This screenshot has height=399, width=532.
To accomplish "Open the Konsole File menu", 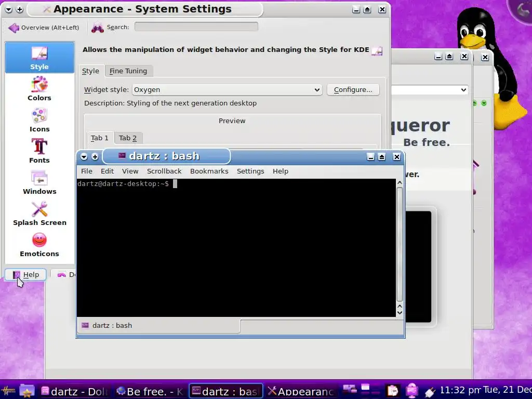I will [87, 171].
